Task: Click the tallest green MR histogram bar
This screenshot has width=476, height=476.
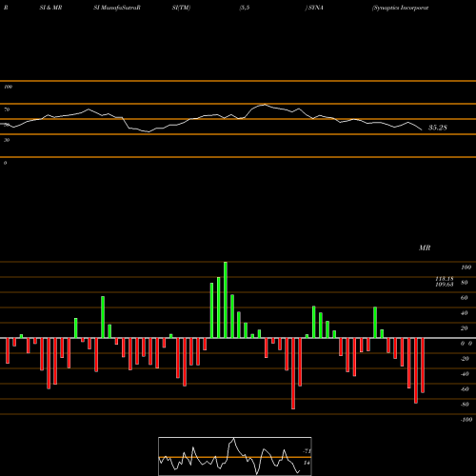Action: tap(226, 300)
